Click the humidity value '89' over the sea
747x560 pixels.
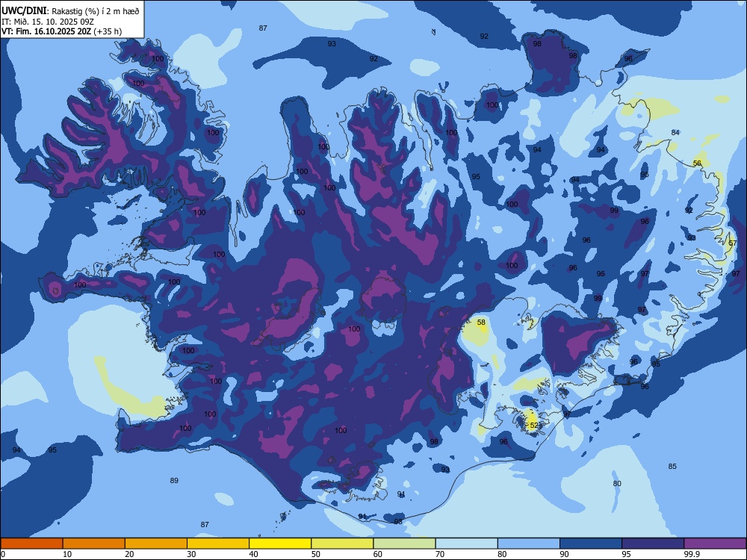[x=174, y=480]
